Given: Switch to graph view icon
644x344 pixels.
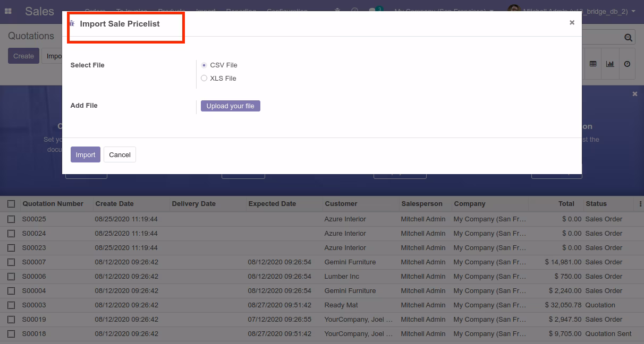Looking at the screenshot, I should click(x=610, y=64).
